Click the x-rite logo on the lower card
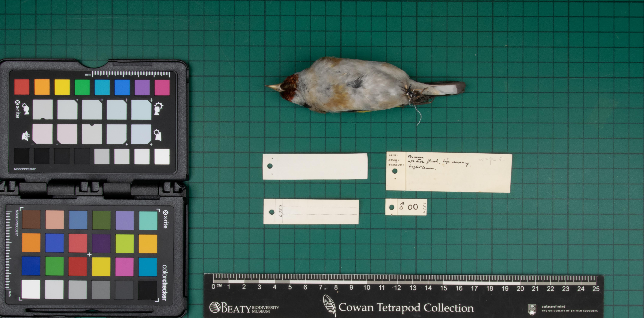Viewport: 644px width, 318px height. [x=165, y=219]
